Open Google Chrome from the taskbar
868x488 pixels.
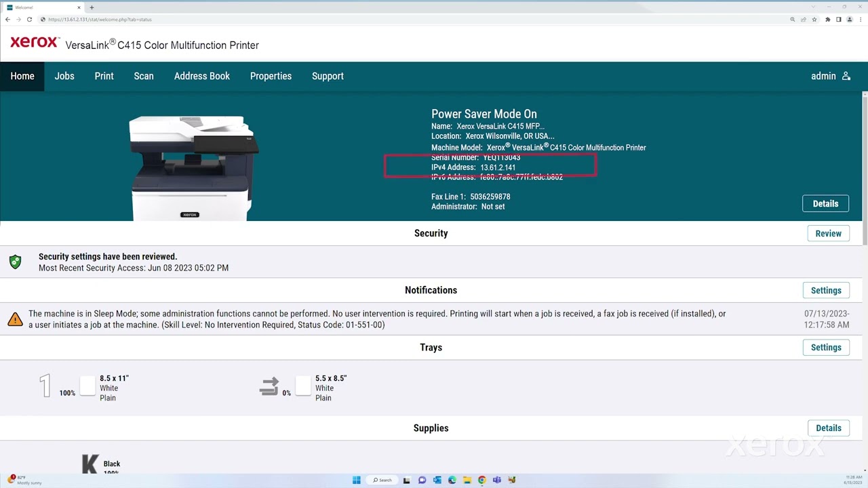481,480
